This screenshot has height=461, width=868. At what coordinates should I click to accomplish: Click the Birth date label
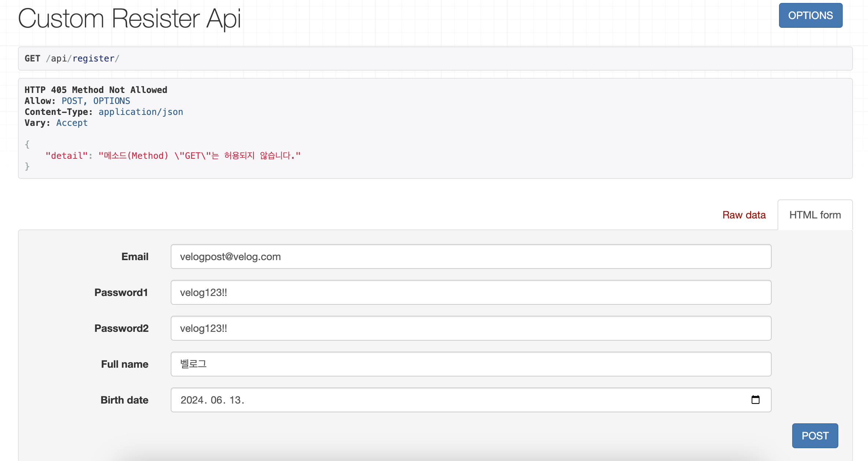pos(124,400)
